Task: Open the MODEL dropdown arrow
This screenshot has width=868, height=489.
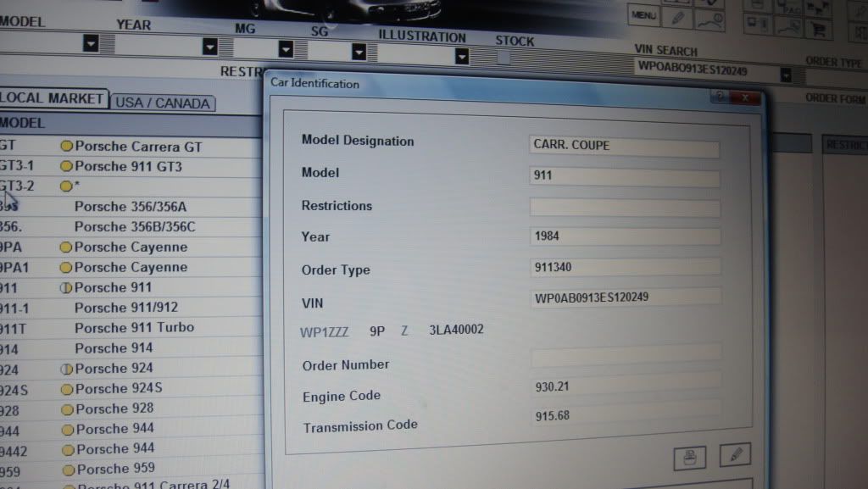Action: pyautogui.click(x=91, y=42)
